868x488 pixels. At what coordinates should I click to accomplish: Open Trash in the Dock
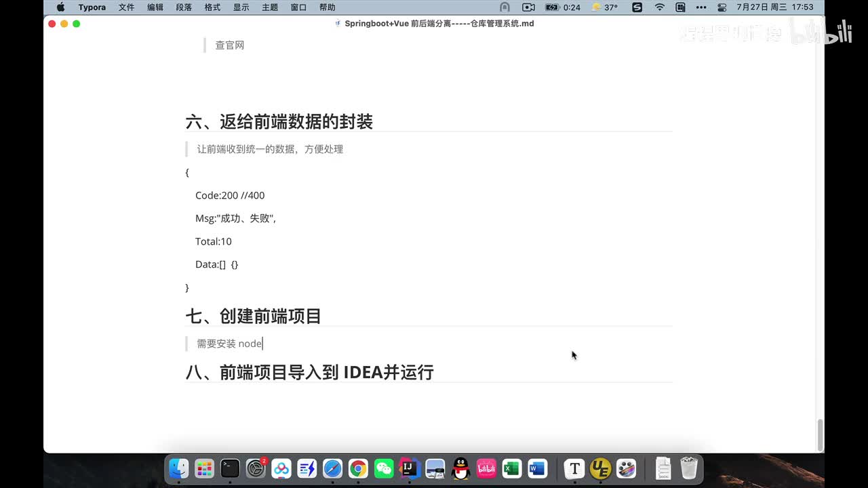tap(689, 468)
